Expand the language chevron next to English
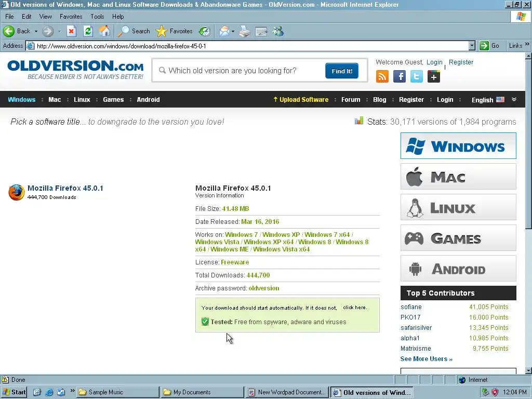 point(514,99)
